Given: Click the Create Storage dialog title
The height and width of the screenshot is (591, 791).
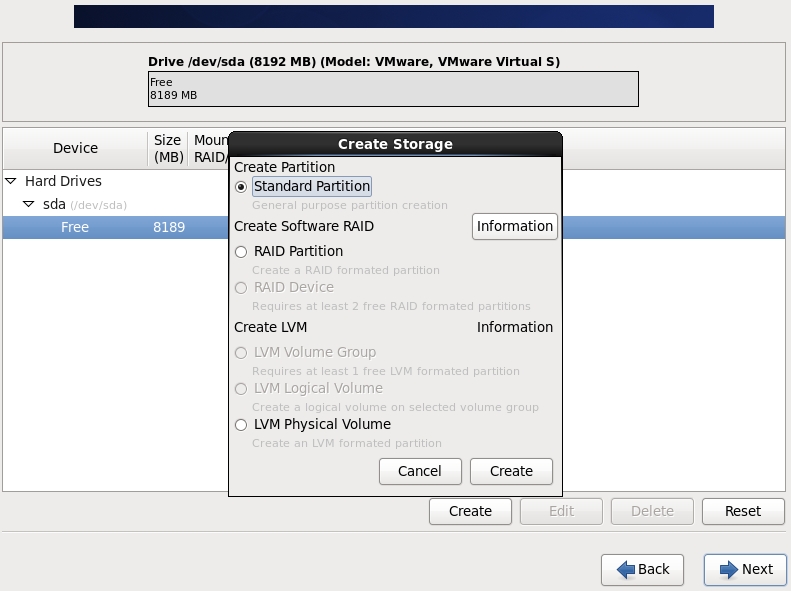Looking at the screenshot, I should pos(396,144).
